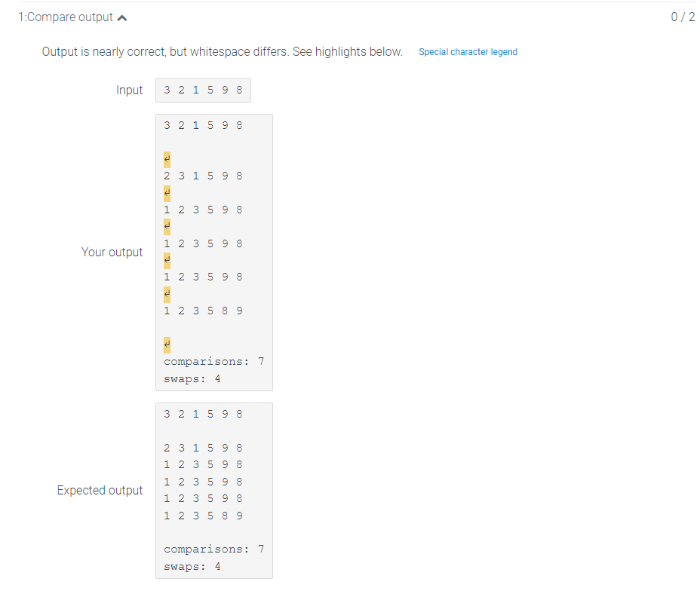Click the "0 / 2" score text
This screenshot has width=700, height=600.
tap(681, 16)
